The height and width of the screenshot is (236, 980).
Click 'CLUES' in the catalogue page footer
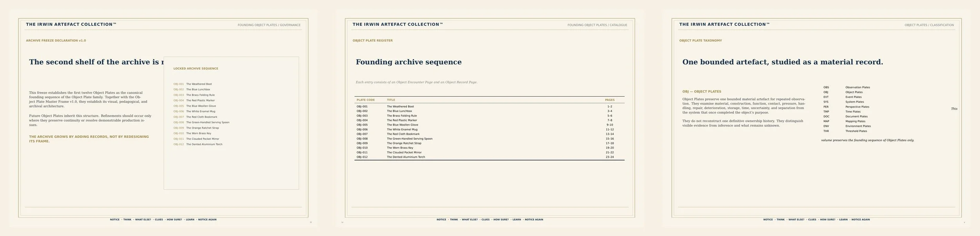485,220
